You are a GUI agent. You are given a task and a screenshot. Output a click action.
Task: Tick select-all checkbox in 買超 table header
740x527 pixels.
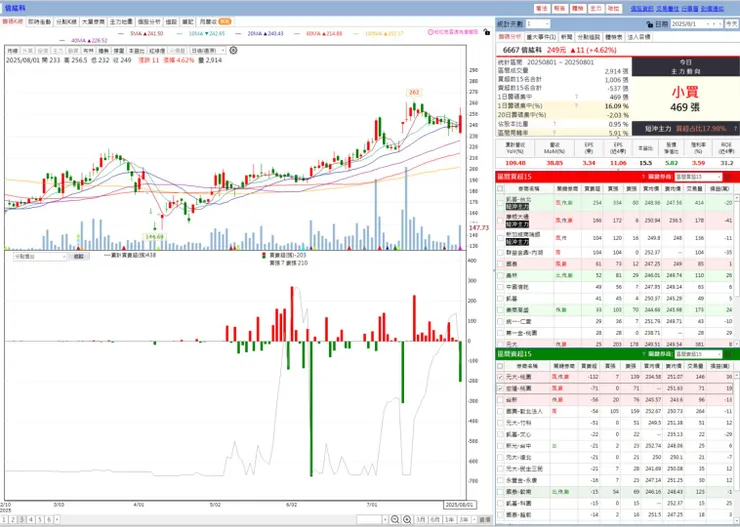click(500, 188)
